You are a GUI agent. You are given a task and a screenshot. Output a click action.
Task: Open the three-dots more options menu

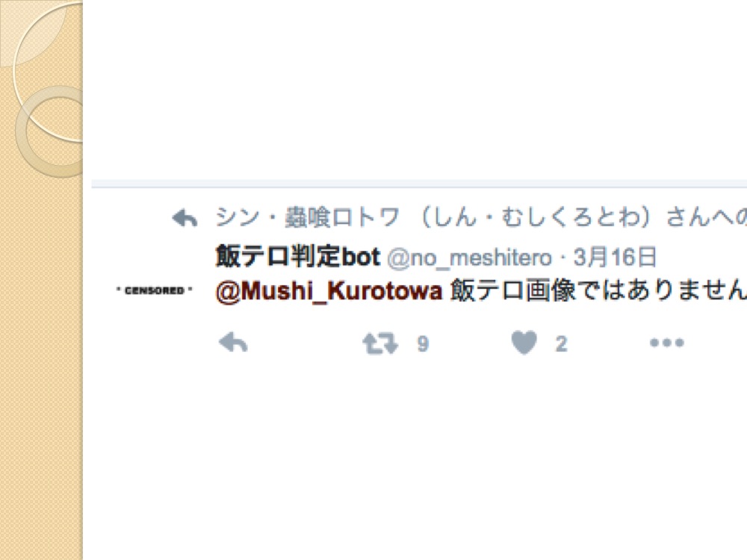(x=667, y=343)
